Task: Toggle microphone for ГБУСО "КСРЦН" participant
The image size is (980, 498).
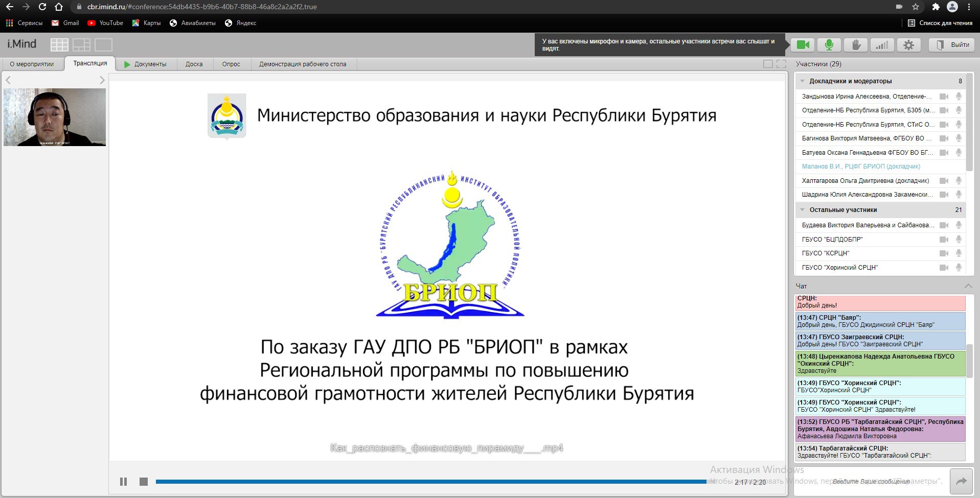Action: pyautogui.click(x=959, y=253)
